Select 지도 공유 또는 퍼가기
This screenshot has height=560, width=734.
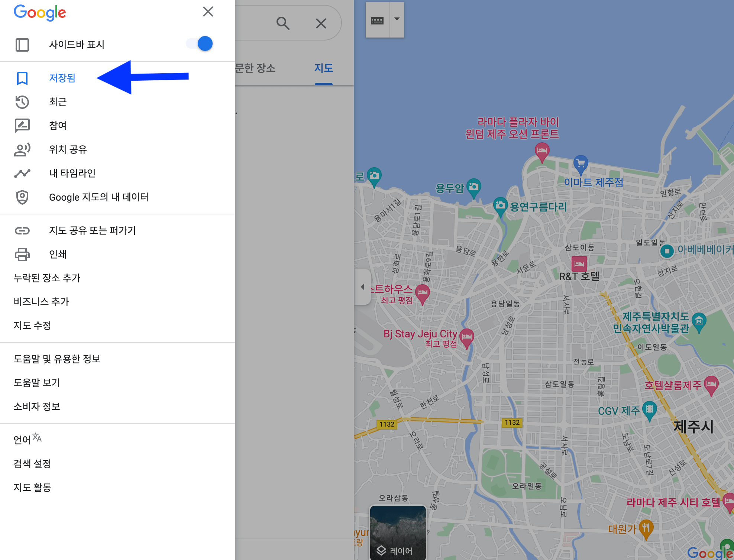tap(93, 230)
